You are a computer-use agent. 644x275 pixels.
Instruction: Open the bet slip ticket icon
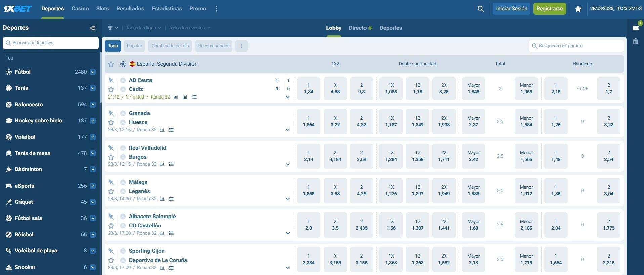[x=635, y=28]
